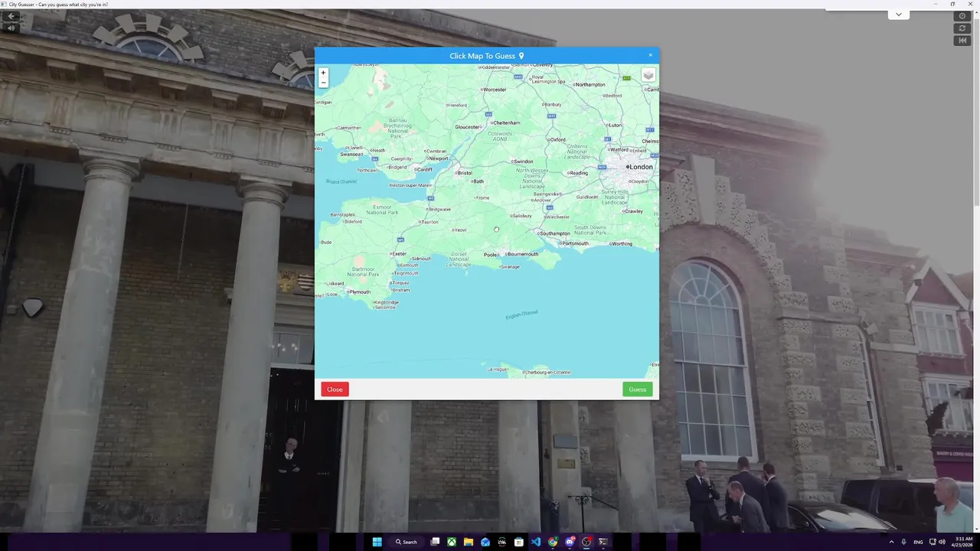The image size is (980, 551).
Task: Open File Explorer from the taskbar
Action: coord(469,542)
